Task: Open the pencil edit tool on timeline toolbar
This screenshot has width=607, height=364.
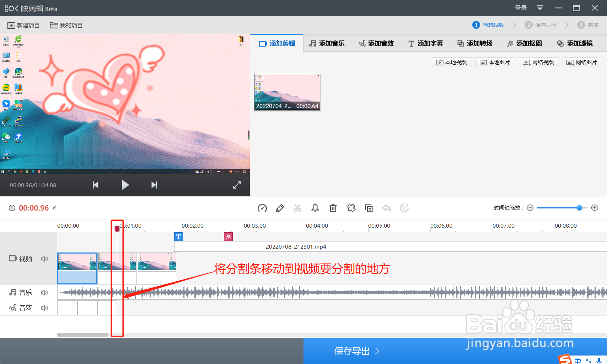Action: coord(280,208)
